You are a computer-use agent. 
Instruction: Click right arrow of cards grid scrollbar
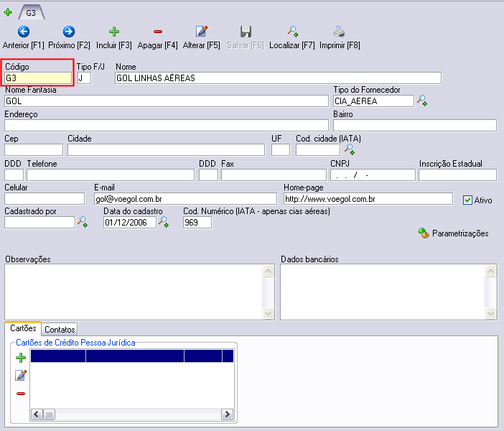[x=228, y=414]
